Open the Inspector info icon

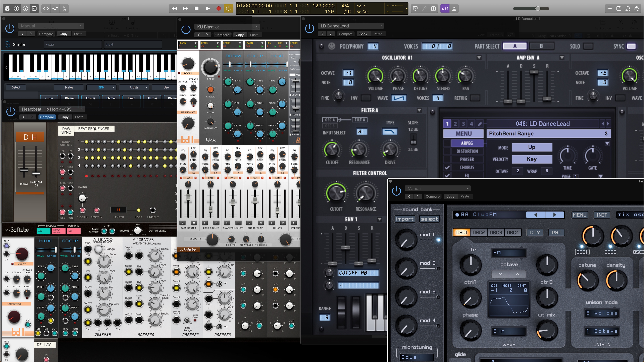[16, 8]
